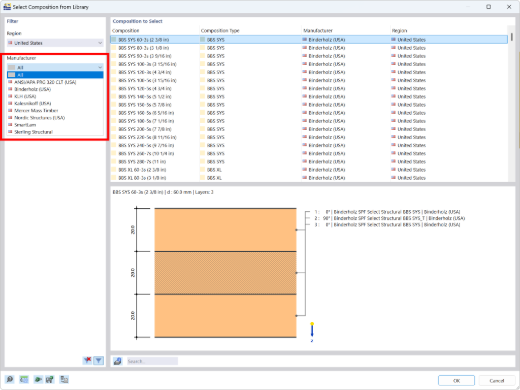The width and height of the screenshot is (520, 390).
Task: Select the BBS SYS 260-7s (10 1/4 in) row
Action: (309, 153)
